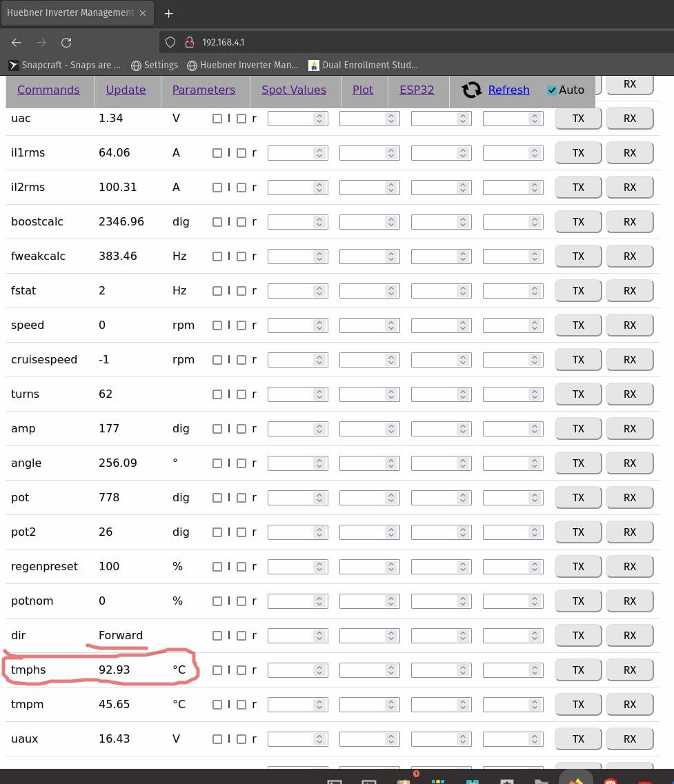Screen dimensions: 674x784
Task: Check the 'r' checkbox for speed
Action: [241, 325]
